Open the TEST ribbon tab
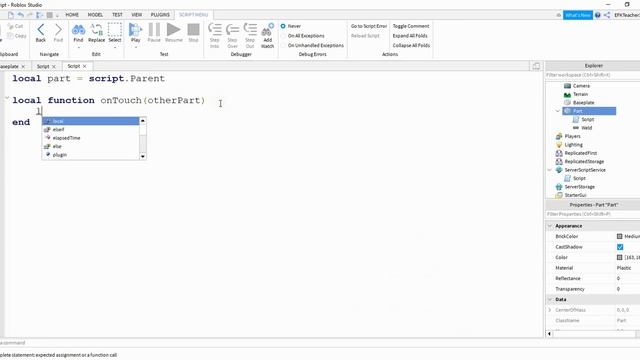This screenshot has width=640, height=360. (x=117, y=15)
